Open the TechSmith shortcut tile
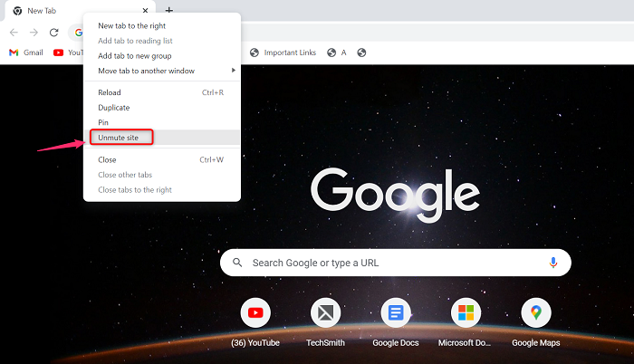 [325, 322]
